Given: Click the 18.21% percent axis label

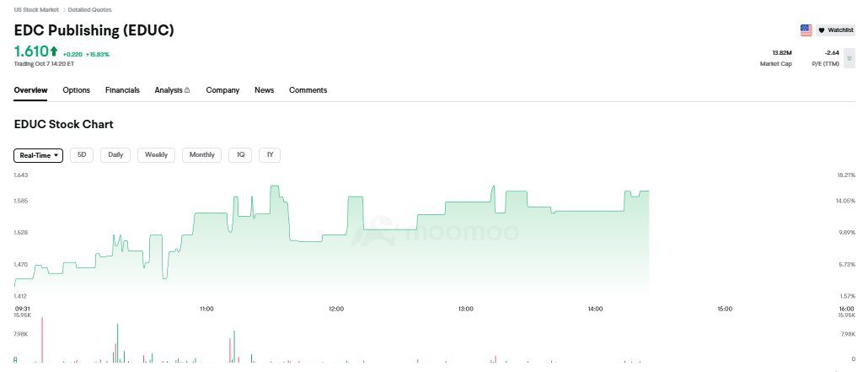Looking at the screenshot, I should tap(846, 175).
